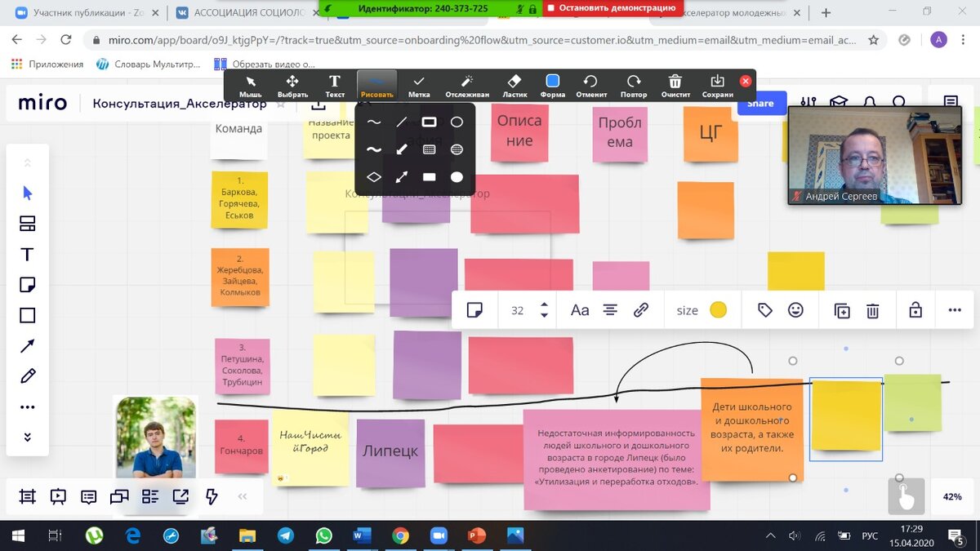Select the Miro connection arrow tool
The image size is (980, 551).
(28, 346)
